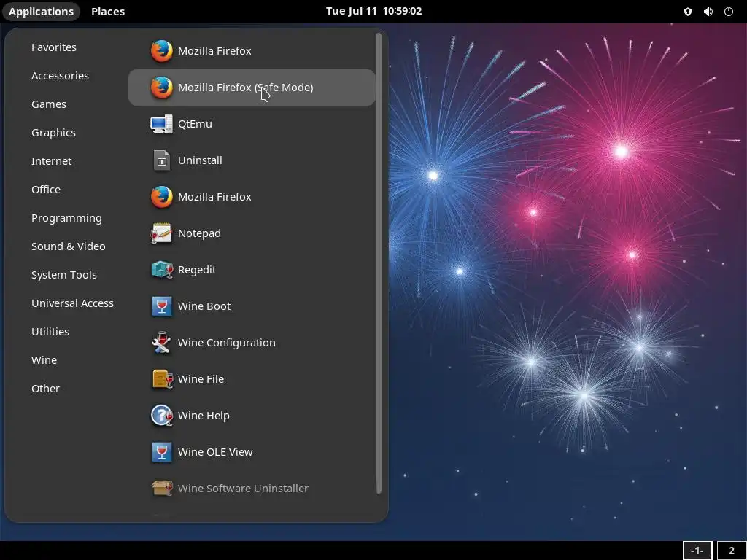This screenshot has width=747, height=560.
Task: Click the Regedit icon
Action: point(161,270)
